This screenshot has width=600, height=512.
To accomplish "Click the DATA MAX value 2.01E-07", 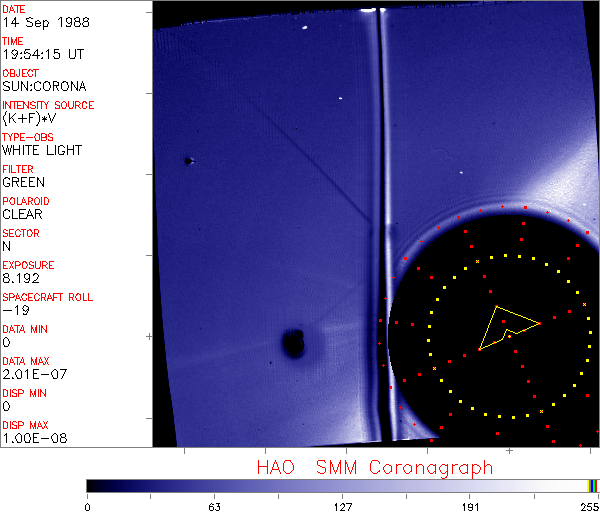I will pyautogui.click(x=32, y=374).
